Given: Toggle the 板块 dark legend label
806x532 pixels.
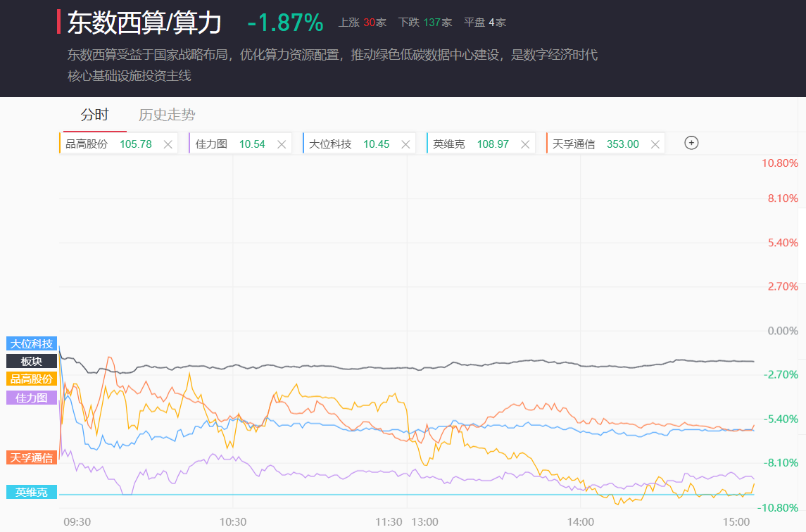Looking at the screenshot, I should click(x=32, y=361).
